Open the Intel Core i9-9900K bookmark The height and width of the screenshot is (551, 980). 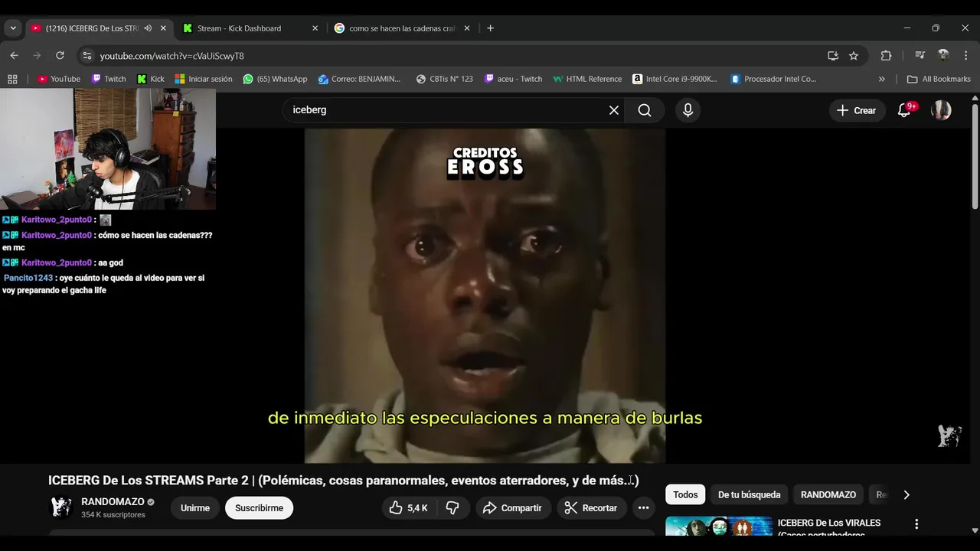(675, 79)
